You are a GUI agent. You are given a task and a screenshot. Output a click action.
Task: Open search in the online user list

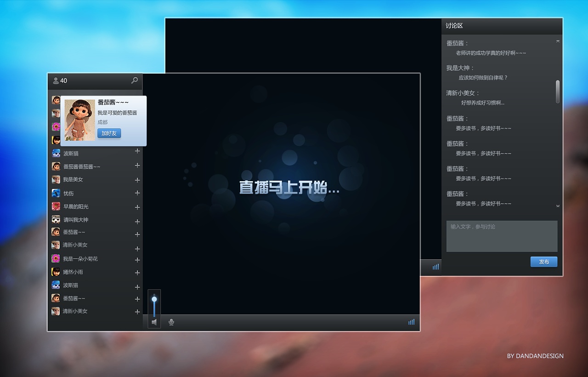[134, 80]
